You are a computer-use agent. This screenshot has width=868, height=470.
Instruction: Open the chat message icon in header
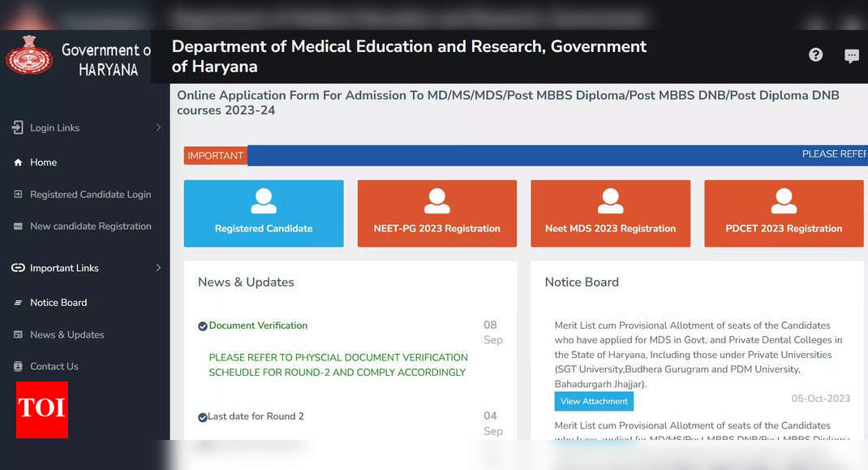[x=852, y=55]
